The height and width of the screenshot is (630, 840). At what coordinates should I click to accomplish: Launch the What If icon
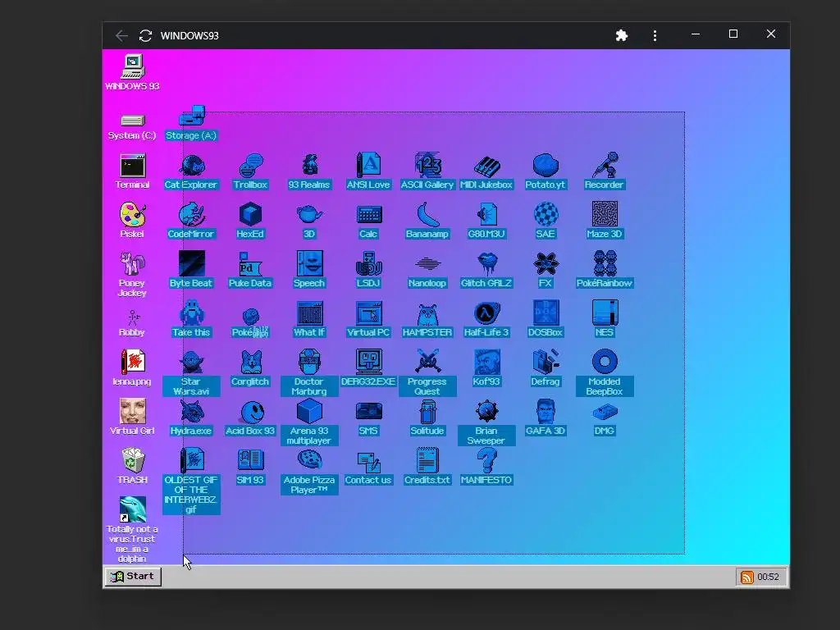pos(309,313)
